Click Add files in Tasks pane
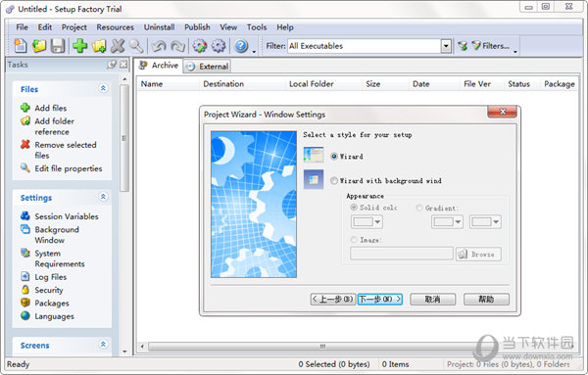Image resolution: width=588 pixels, height=375 pixels. point(50,108)
